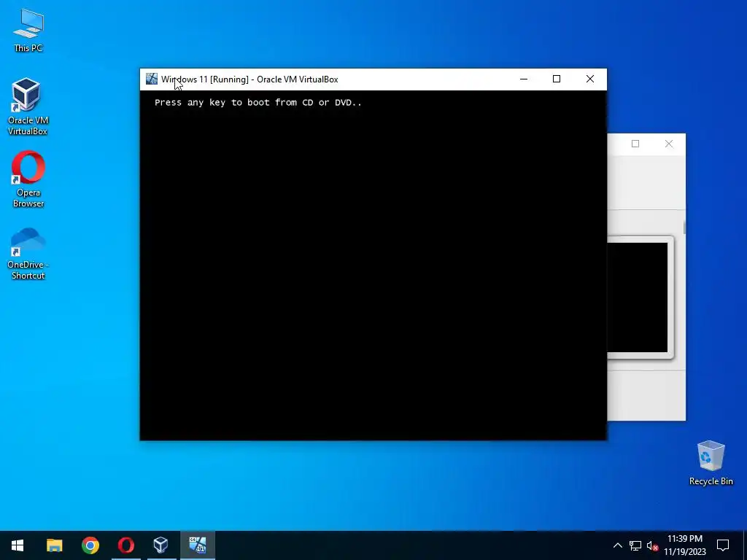The image size is (747, 560).
Task: Open File Explorer from the taskbar
Action: [54, 545]
